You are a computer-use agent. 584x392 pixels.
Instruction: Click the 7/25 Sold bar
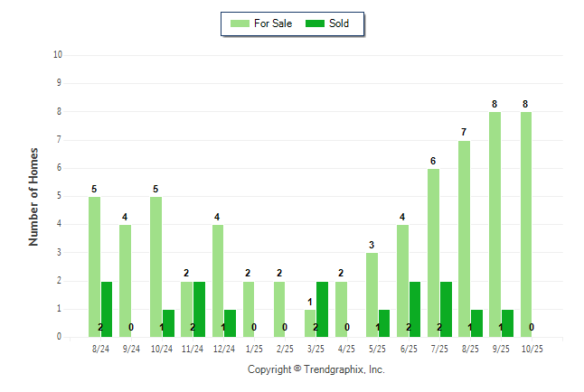tap(446, 309)
